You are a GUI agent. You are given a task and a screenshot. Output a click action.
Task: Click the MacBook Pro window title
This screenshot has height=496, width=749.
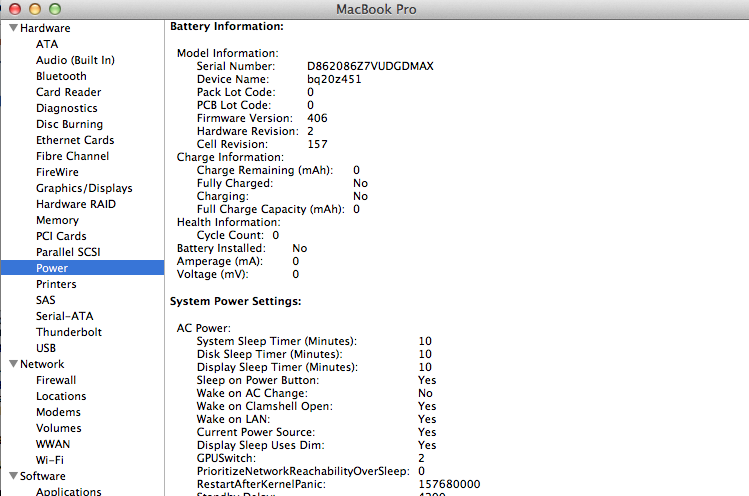point(376,9)
